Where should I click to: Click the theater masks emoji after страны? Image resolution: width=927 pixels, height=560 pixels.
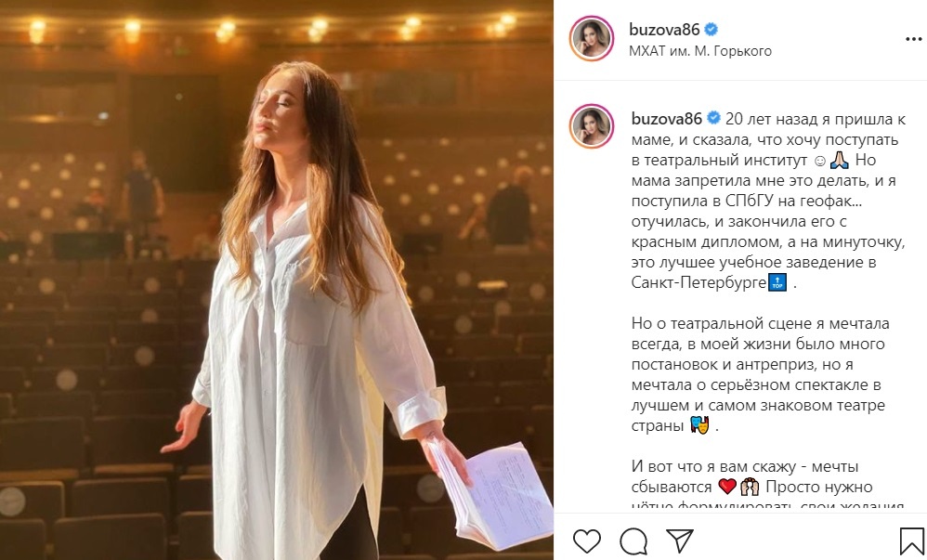point(700,425)
